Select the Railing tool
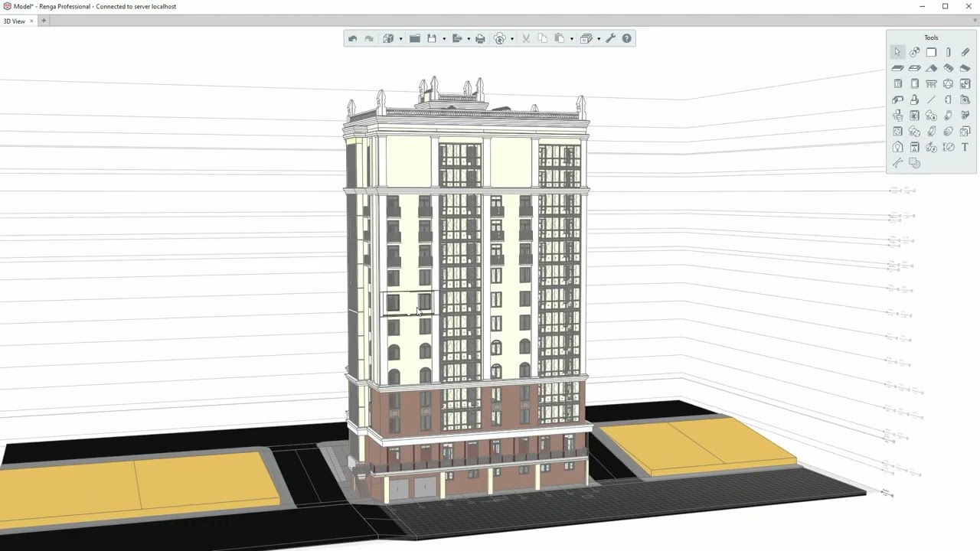This screenshot has width=980, height=551. [931, 83]
